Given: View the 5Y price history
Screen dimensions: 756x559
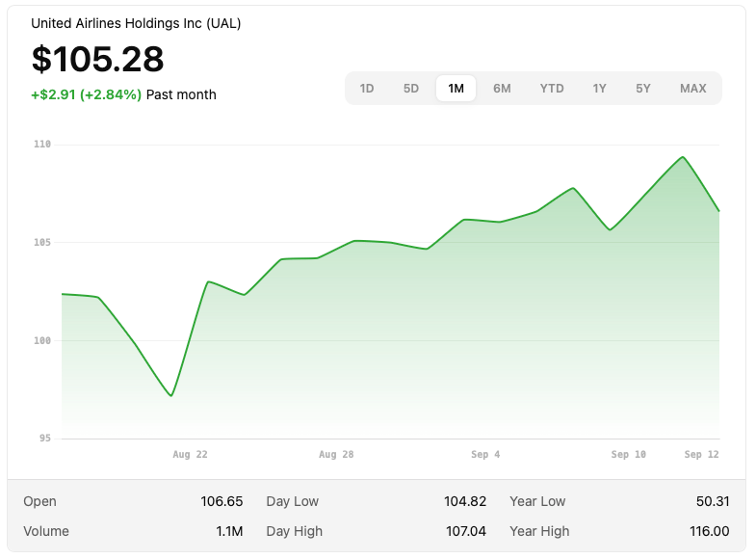Looking at the screenshot, I should click(x=642, y=89).
